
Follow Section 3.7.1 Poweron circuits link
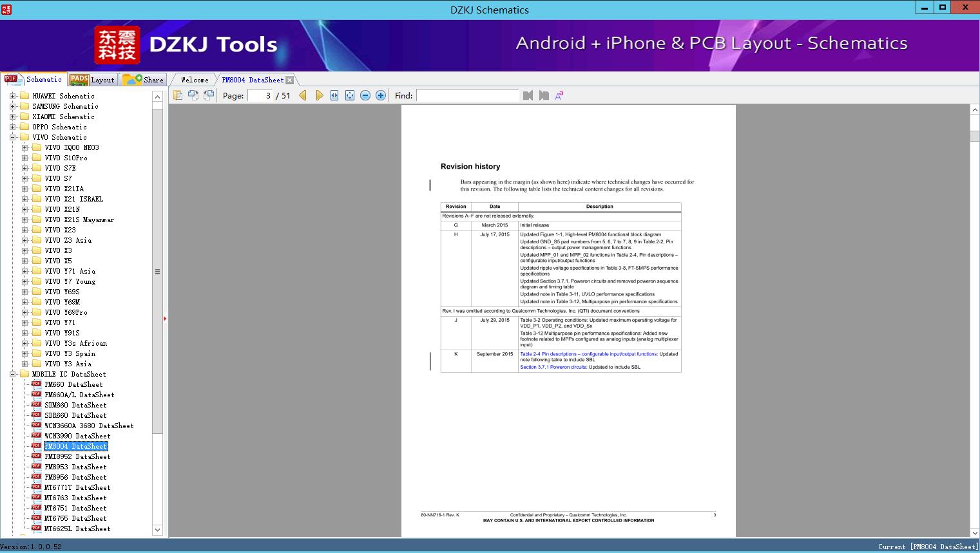[x=553, y=367]
